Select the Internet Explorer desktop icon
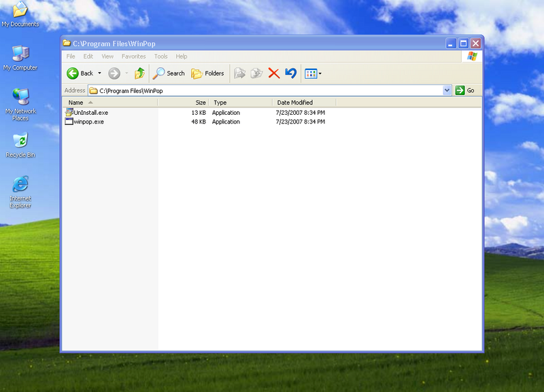Image resolution: width=544 pixels, height=392 pixels. 20,192
